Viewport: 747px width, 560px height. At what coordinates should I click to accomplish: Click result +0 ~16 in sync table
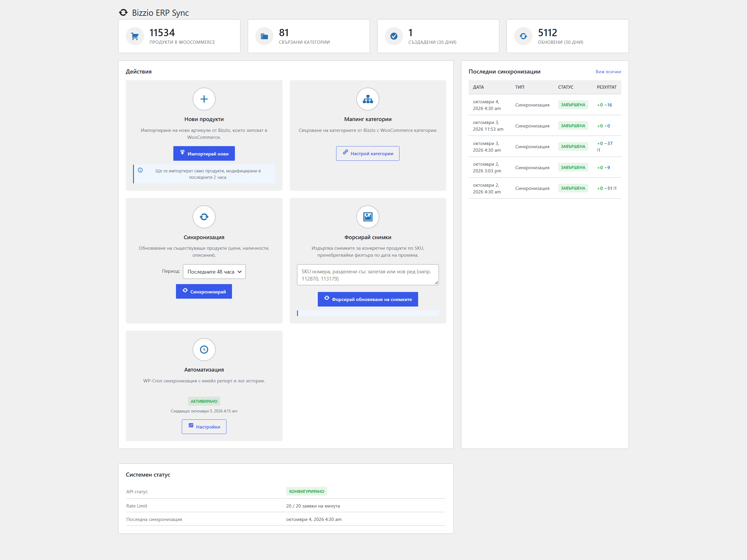pyautogui.click(x=604, y=105)
